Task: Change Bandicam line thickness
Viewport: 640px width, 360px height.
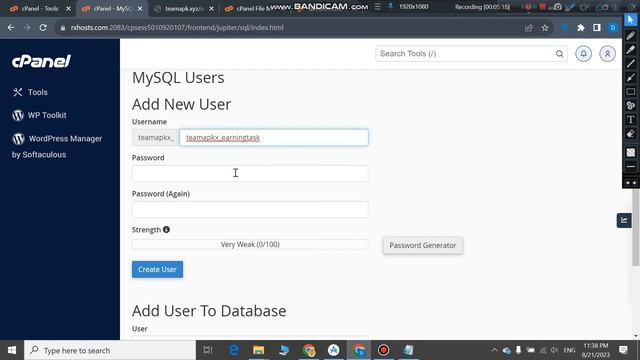Action: pyautogui.click(x=631, y=167)
